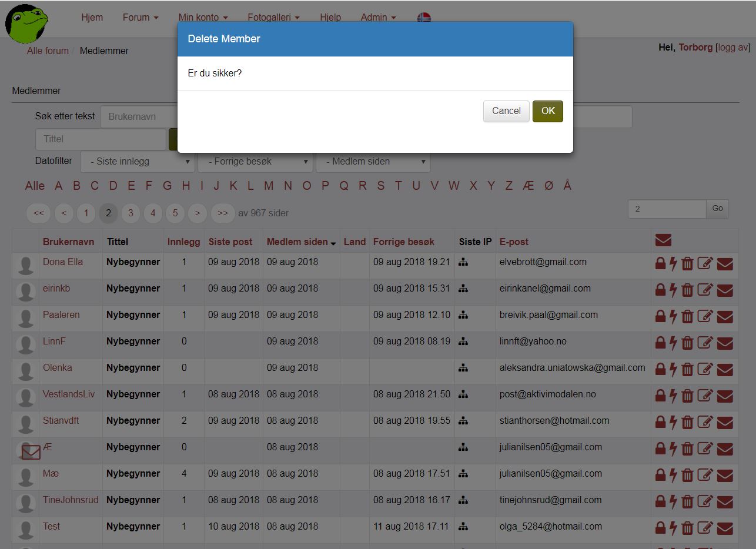Confirm deletion with the OK button
The width and height of the screenshot is (756, 549).
[547, 111]
